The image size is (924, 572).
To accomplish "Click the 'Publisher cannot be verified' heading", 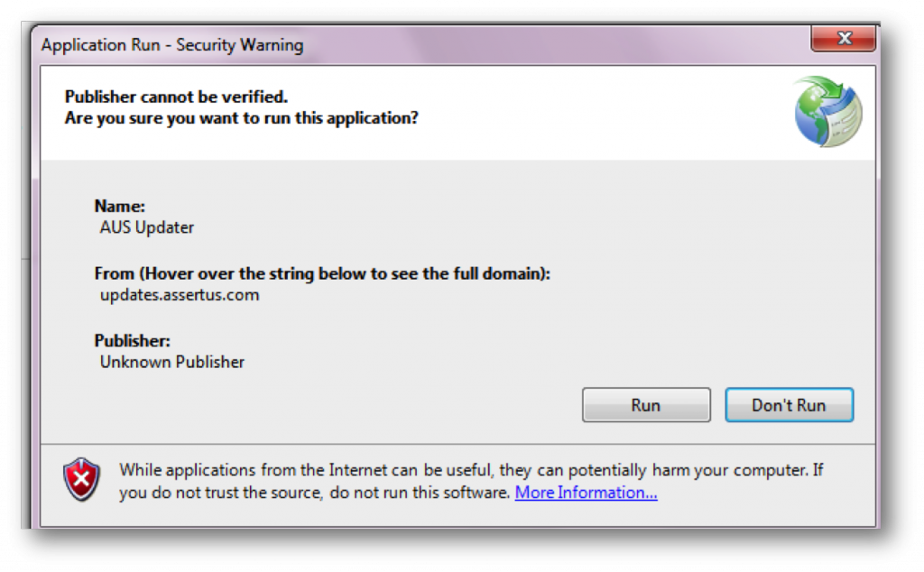I will point(176,97).
